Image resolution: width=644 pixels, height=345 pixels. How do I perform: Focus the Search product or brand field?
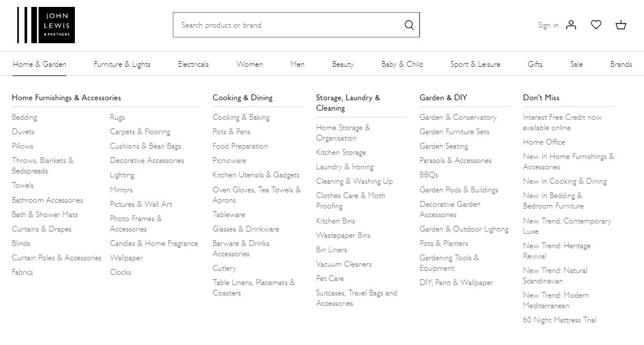pyautogui.click(x=296, y=25)
